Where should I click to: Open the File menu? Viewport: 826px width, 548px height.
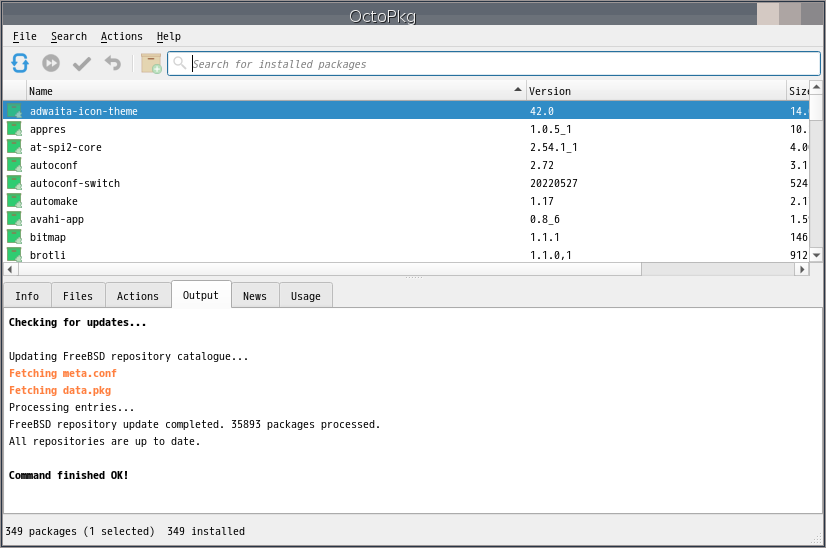click(25, 37)
